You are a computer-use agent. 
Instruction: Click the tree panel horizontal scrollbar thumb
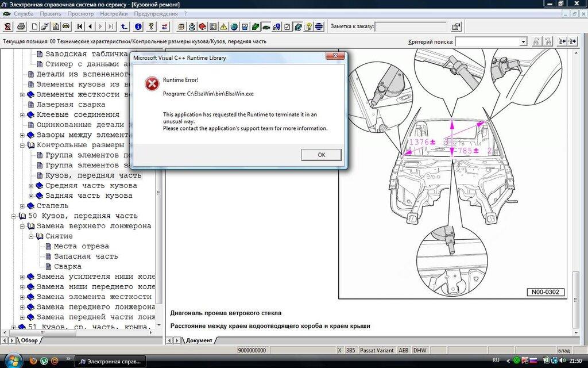point(42,333)
